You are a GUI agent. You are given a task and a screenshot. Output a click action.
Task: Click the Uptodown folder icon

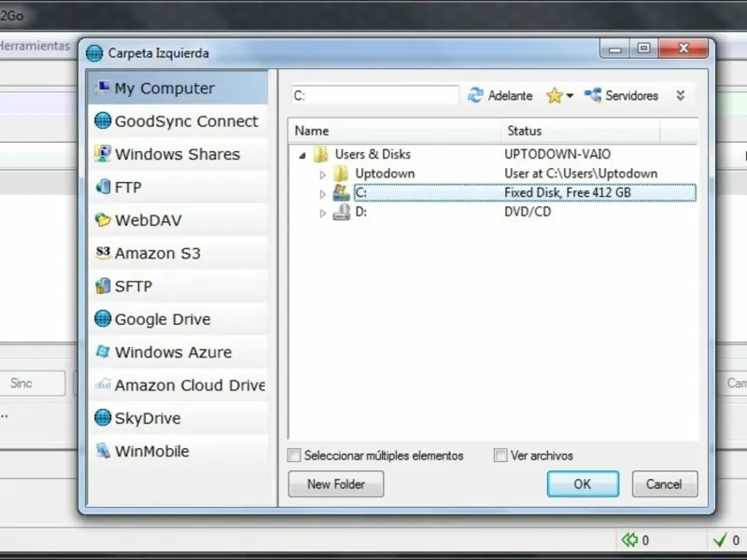[x=341, y=174]
